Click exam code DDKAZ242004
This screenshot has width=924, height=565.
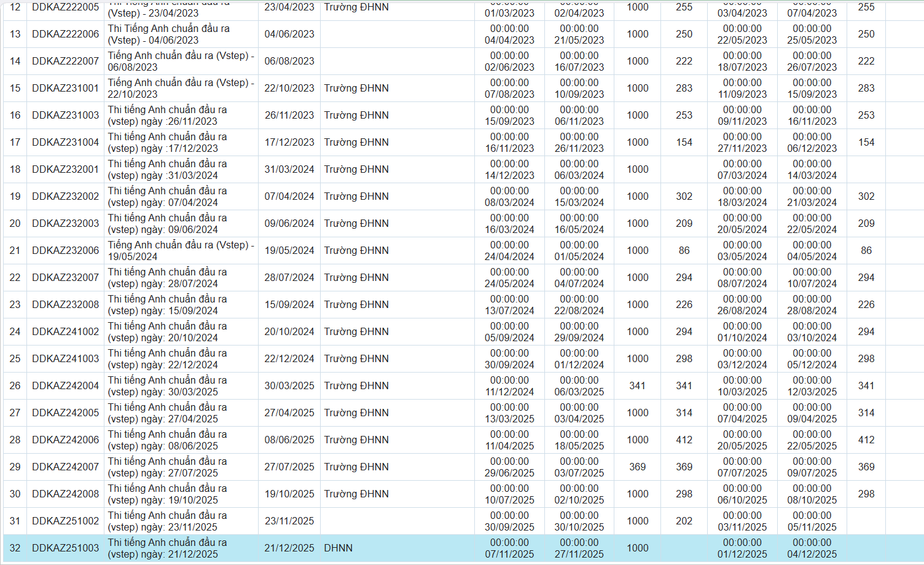coord(65,385)
